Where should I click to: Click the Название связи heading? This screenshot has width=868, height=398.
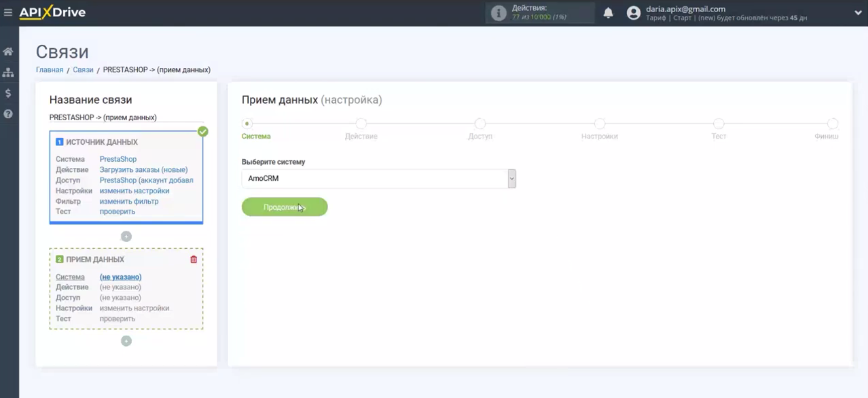coord(90,99)
